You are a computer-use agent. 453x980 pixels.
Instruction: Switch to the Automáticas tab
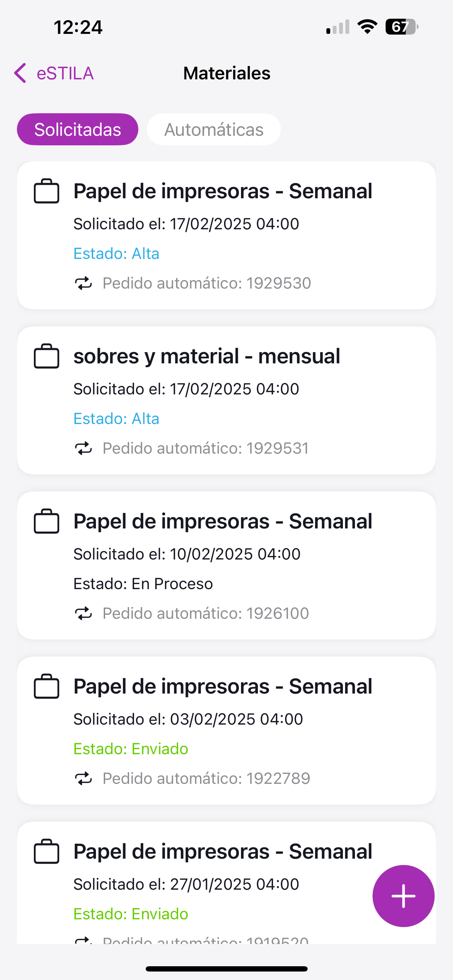point(214,129)
